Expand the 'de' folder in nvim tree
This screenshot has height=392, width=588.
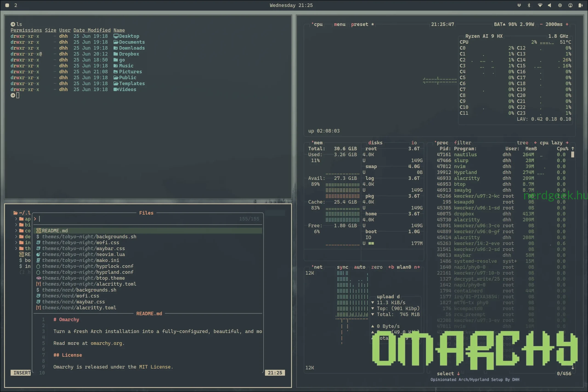coord(16,237)
